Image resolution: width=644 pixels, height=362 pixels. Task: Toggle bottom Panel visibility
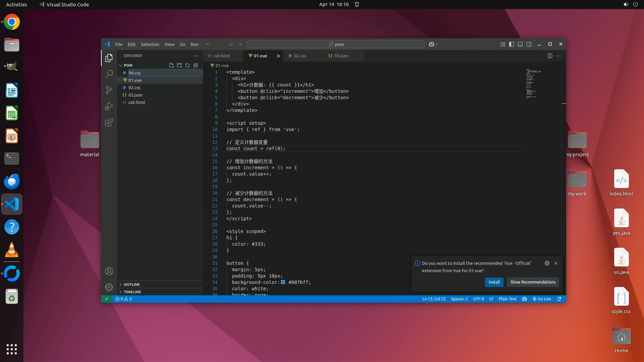[x=520, y=44]
